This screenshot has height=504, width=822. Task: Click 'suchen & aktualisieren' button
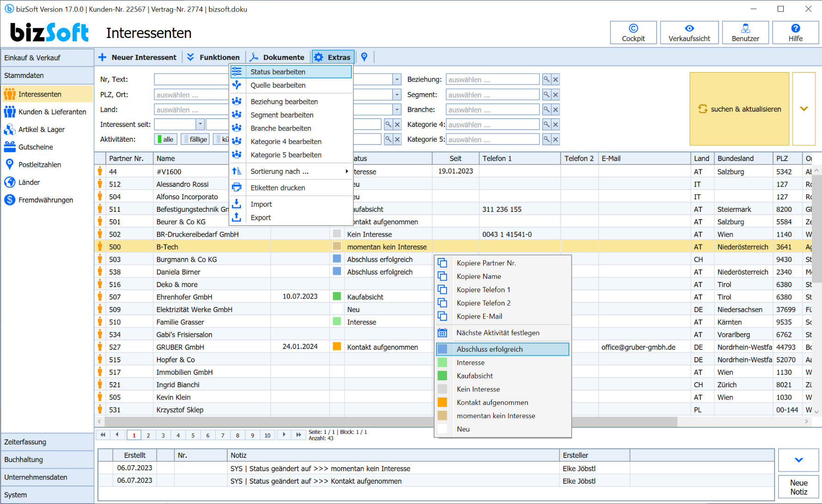[739, 109]
